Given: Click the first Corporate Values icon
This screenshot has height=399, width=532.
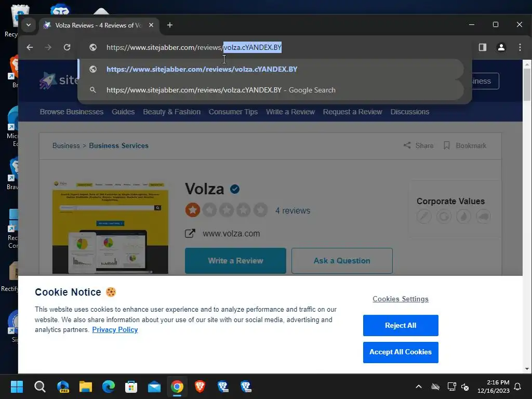Looking at the screenshot, I should pyautogui.click(x=424, y=216).
